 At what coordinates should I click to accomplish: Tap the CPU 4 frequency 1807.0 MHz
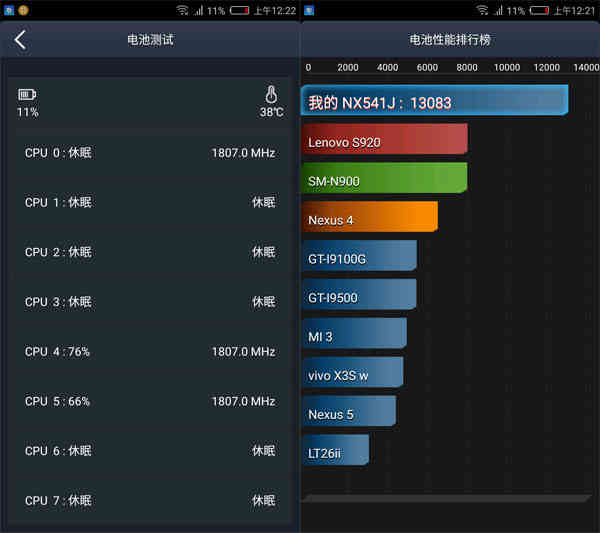click(x=243, y=352)
